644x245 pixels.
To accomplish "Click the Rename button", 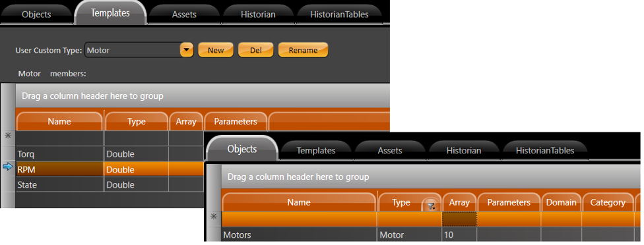I will pos(303,50).
